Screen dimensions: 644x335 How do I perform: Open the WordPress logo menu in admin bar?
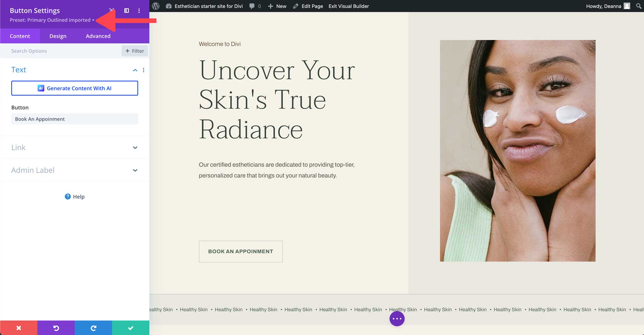pos(155,6)
